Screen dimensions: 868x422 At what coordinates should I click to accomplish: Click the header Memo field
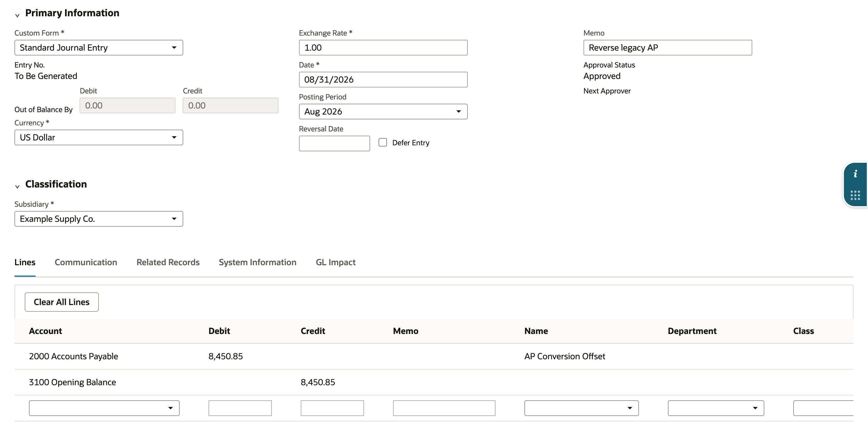click(x=668, y=48)
